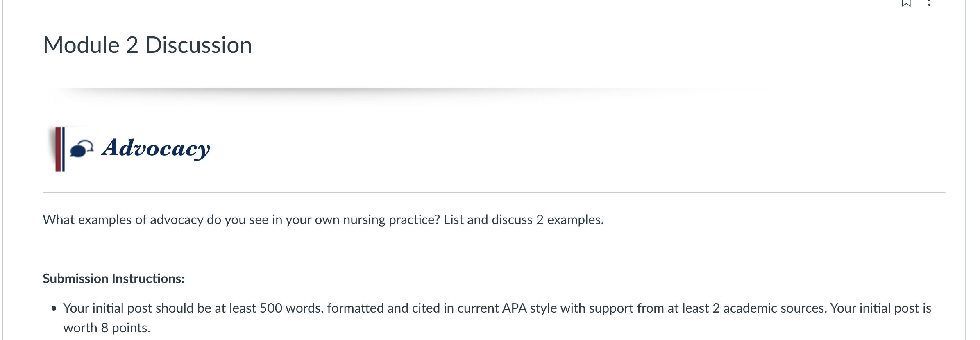Screen dimensions: 980x340
Task: Click the speech bubble icon beside Advocacy
Action: (82, 149)
